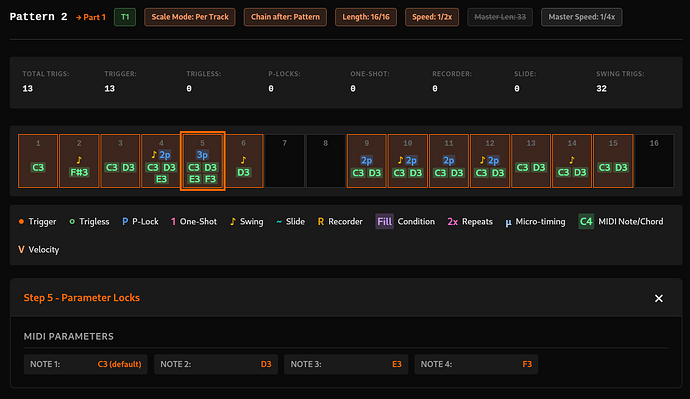Select empty step 7

(284, 161)
